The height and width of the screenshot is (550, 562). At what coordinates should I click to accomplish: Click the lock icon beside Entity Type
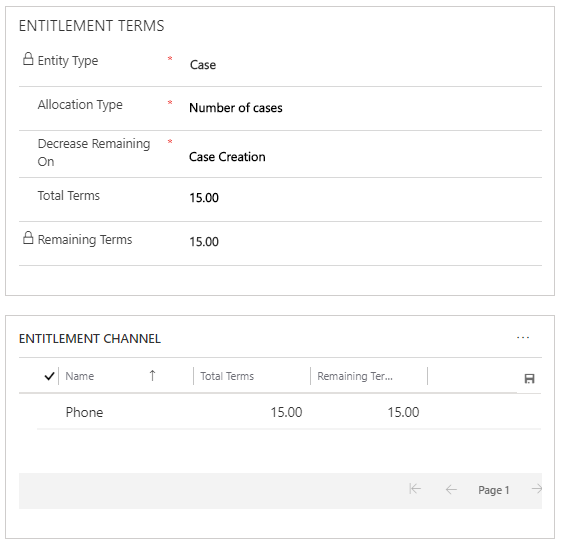28,59
